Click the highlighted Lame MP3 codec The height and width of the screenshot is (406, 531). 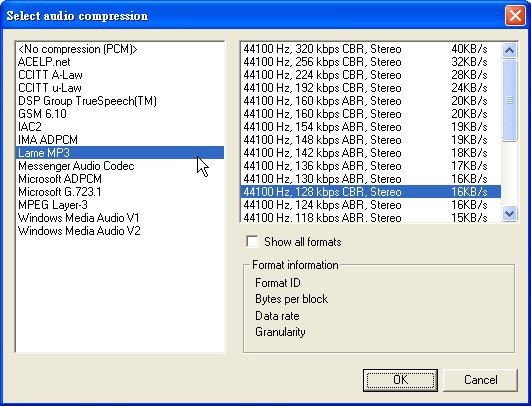click(x=120, y=153)
